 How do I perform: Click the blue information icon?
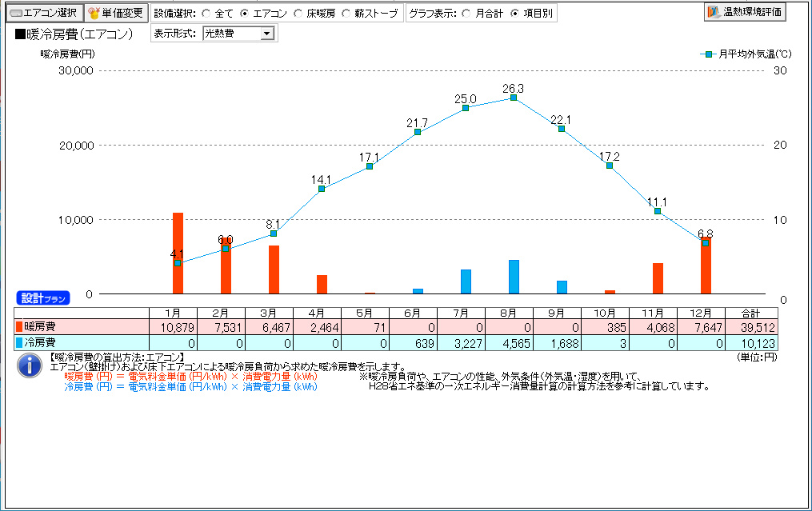pos(30,365)
